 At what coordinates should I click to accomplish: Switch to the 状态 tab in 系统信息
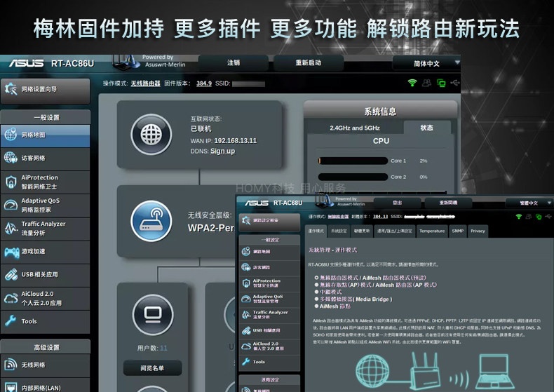pos(427,128)
